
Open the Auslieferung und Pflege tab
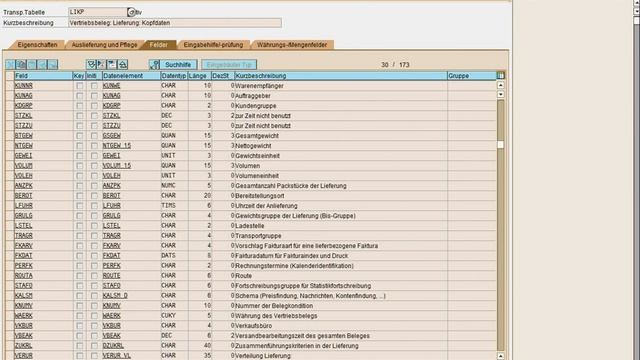pos(104,45)
